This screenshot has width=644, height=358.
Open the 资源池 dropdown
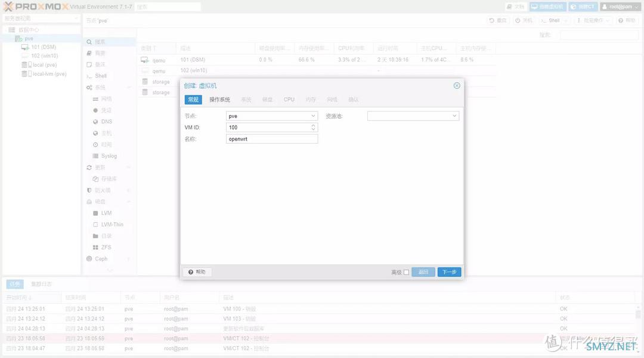454,116
